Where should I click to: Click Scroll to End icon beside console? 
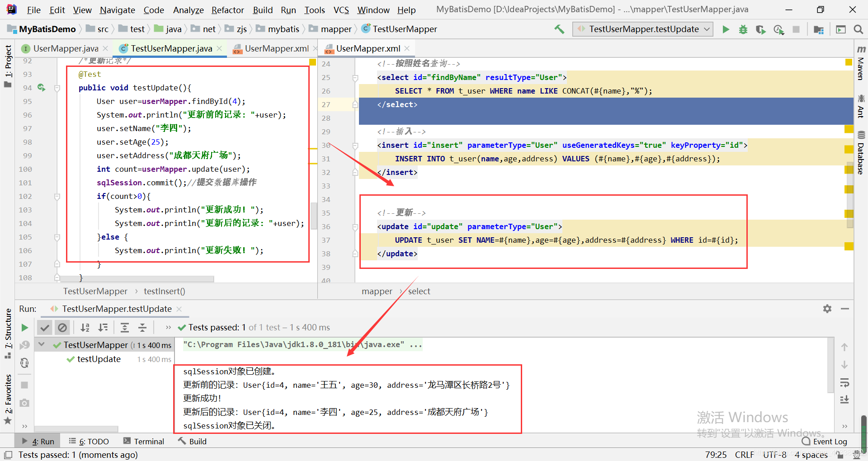[x=844, y=400]
